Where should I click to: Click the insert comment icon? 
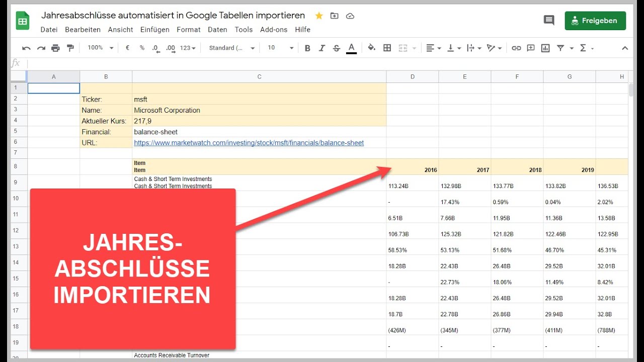coord(531,48)
